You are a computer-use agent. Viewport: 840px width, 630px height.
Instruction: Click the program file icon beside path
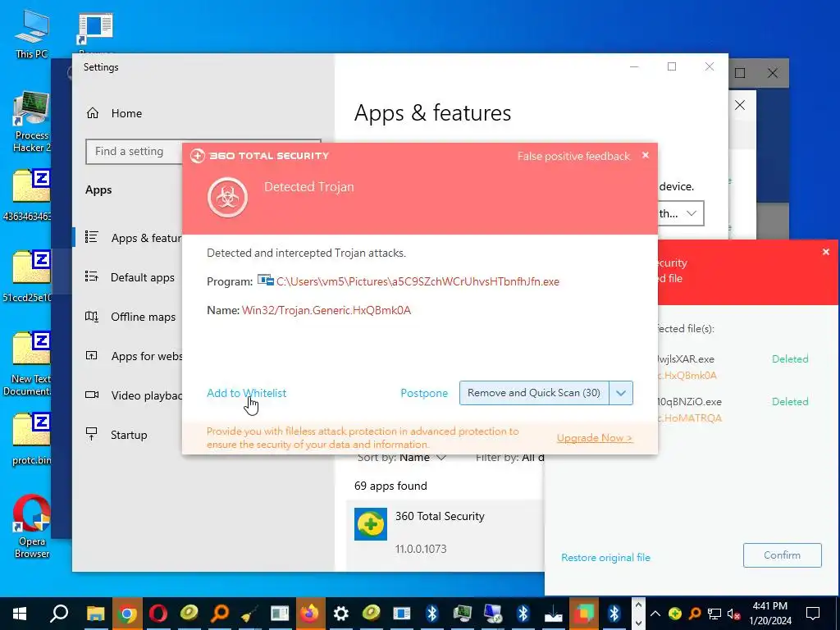coord(265,281)
